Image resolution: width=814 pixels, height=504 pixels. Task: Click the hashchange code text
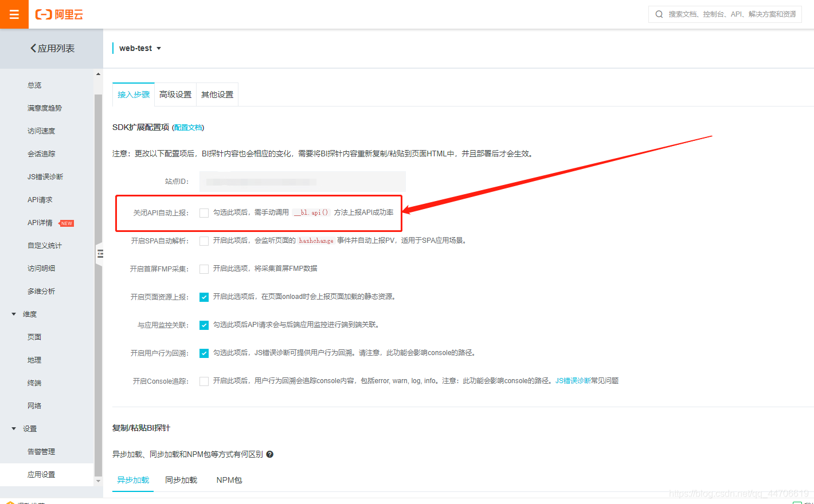[x=316, y=241]
